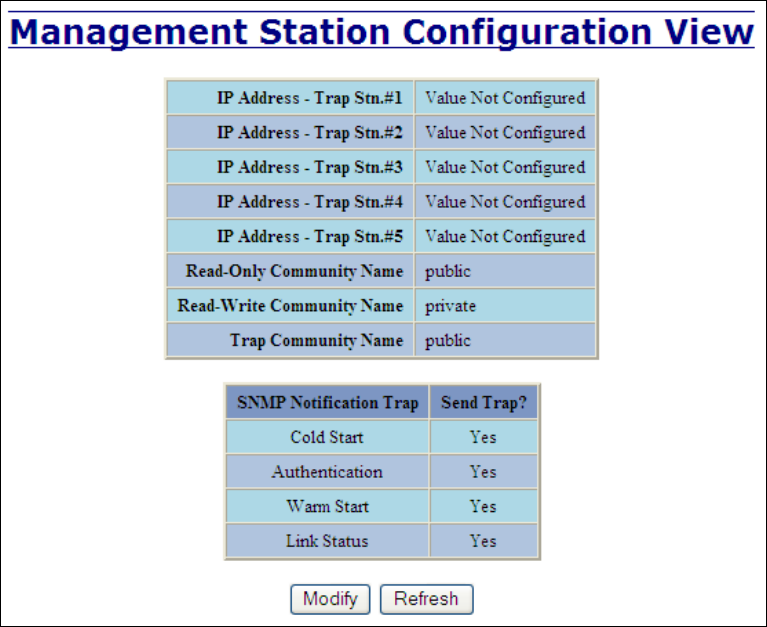767x627 pixels.
Task: Click the Modify button
Action: (330, 599)
